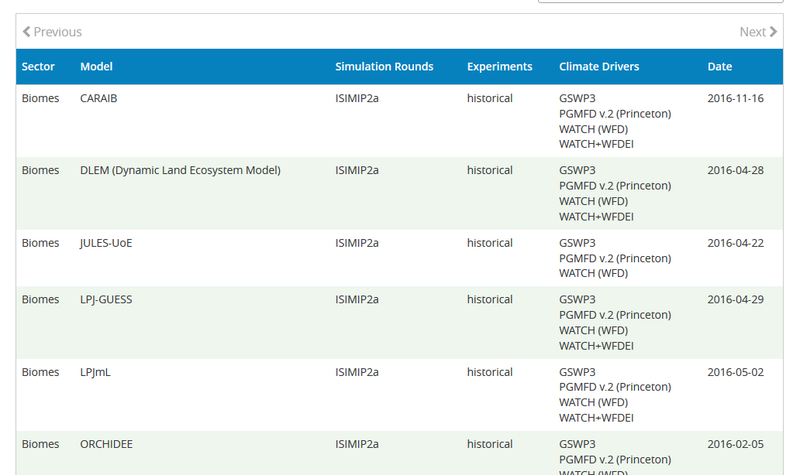Go to the Next page link text

[753, 32]
